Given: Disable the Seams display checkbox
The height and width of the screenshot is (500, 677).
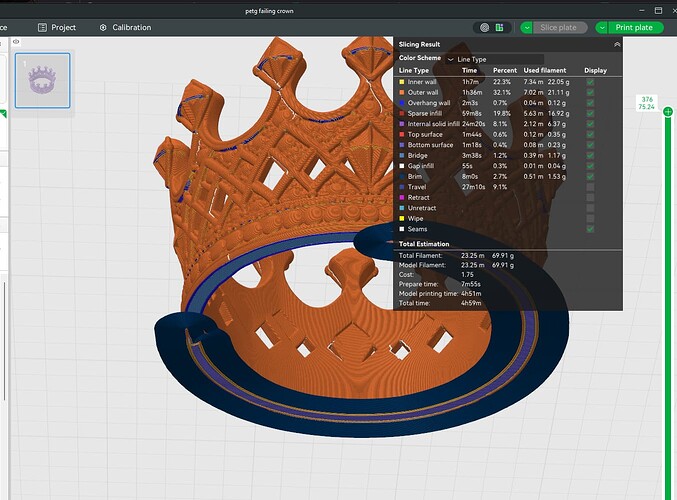Looking at the screenshot, I should point(590,229).
